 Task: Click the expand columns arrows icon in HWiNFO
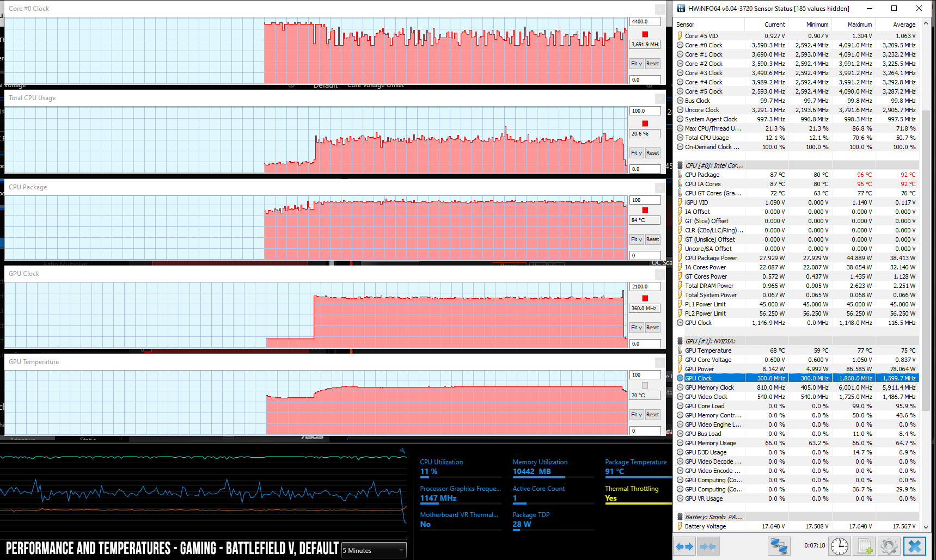[684, 546]
